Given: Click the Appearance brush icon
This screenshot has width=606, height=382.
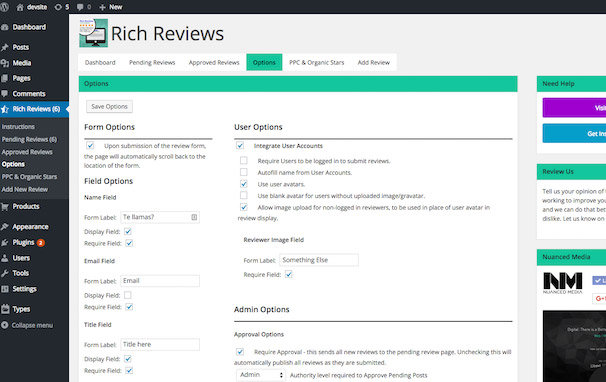Looking at the screenshot, I should pos(5,227).
